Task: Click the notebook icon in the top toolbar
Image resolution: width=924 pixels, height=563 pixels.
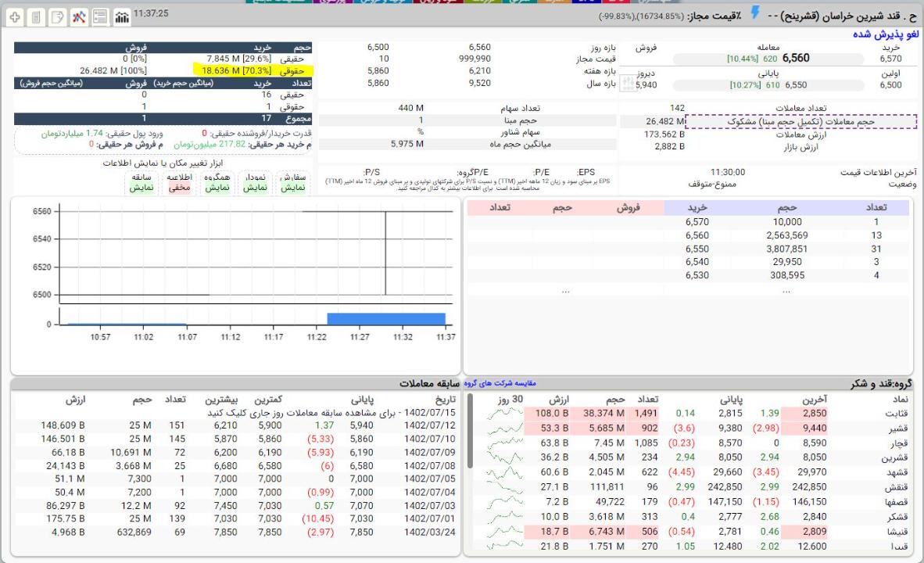Action: pos(36,16)
